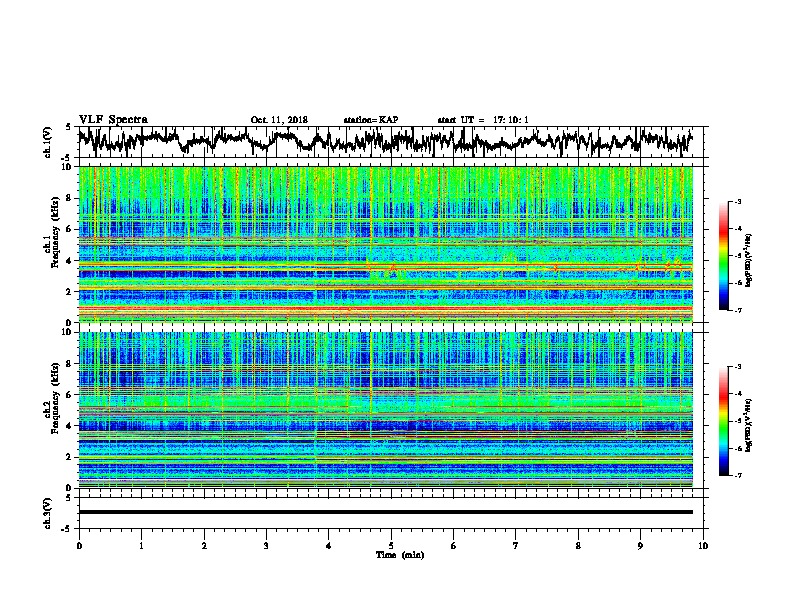Viewport: 792px width, 612px height.
Task: Click the ch.1 spectrogram color scale bar
Action: click(x=723, y=256)
